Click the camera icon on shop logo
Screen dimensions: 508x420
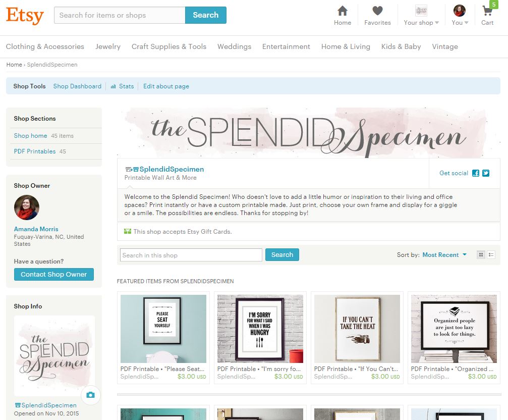click(91, 395)
